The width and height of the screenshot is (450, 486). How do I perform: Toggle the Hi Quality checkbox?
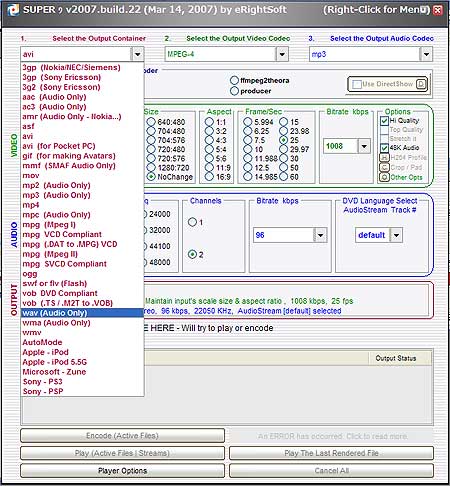(x=384, y=120)
